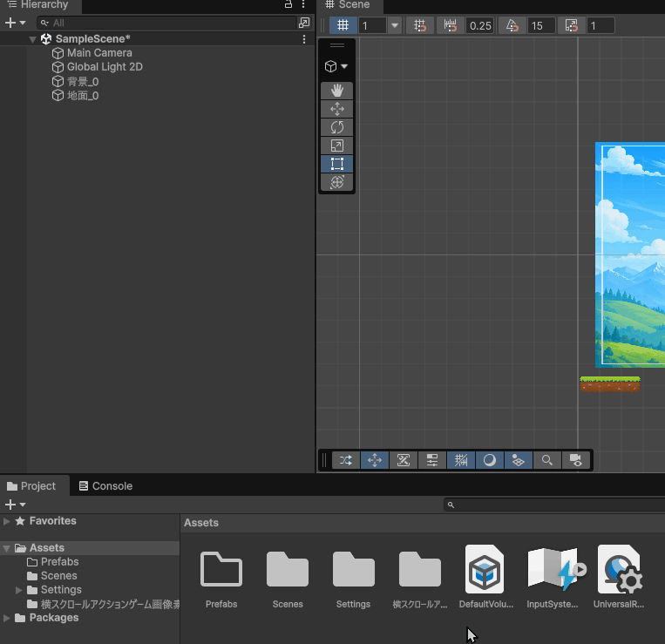Open the Settings folder thumbnail
Viewport: 665px width, 644px height.
pyautogui.click(x=353, y=570)
